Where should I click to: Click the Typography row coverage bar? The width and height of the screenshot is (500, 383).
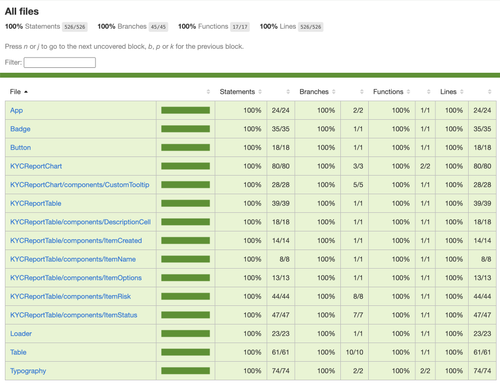pyautogui.click(x=186, y=371)
